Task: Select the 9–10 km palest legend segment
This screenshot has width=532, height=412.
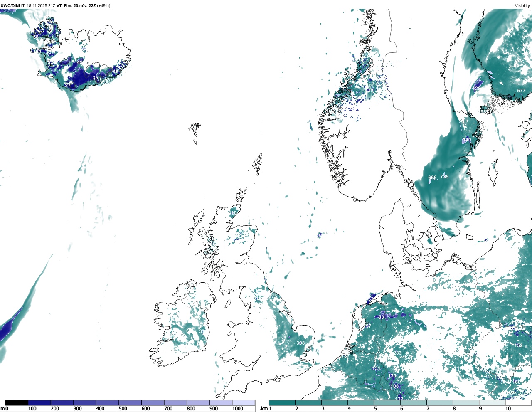Action: [x=492, y=402]
